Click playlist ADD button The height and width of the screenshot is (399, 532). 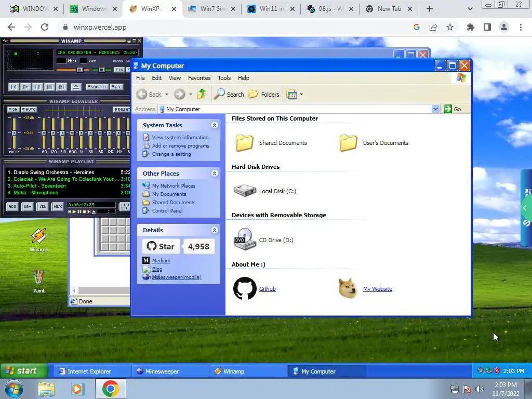12,206
